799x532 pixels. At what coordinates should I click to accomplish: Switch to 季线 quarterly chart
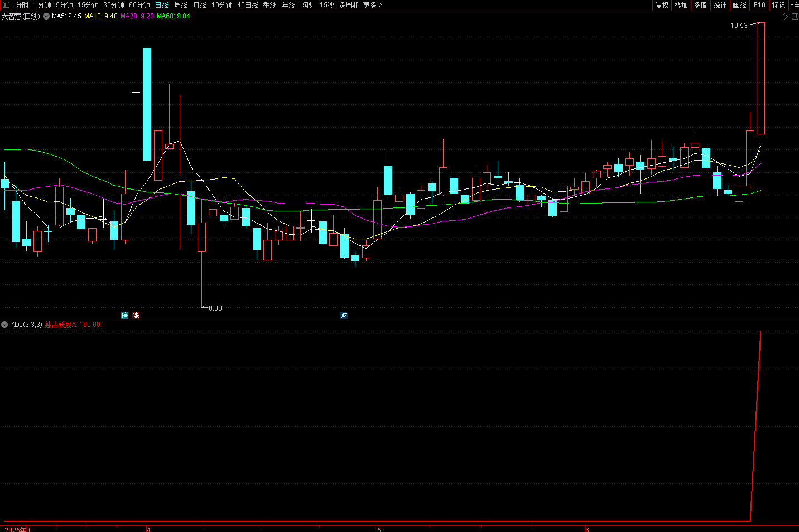[270, 5]
